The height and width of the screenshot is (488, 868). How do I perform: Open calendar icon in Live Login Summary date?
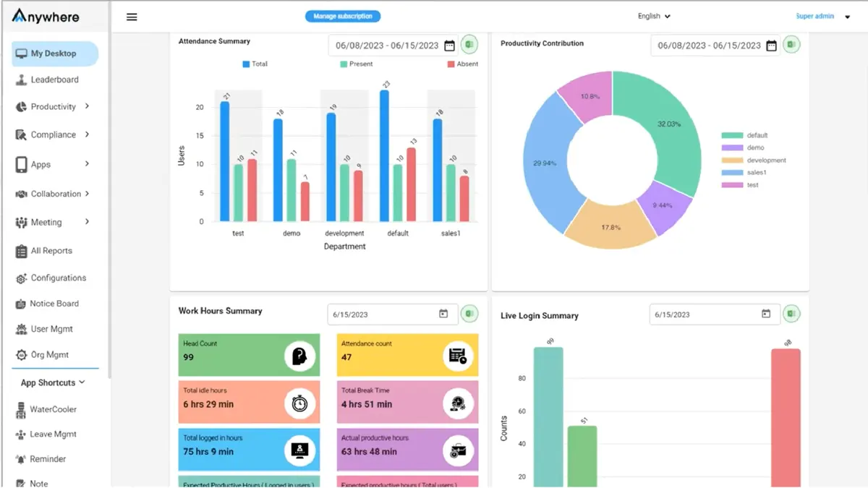coord(766,314)
